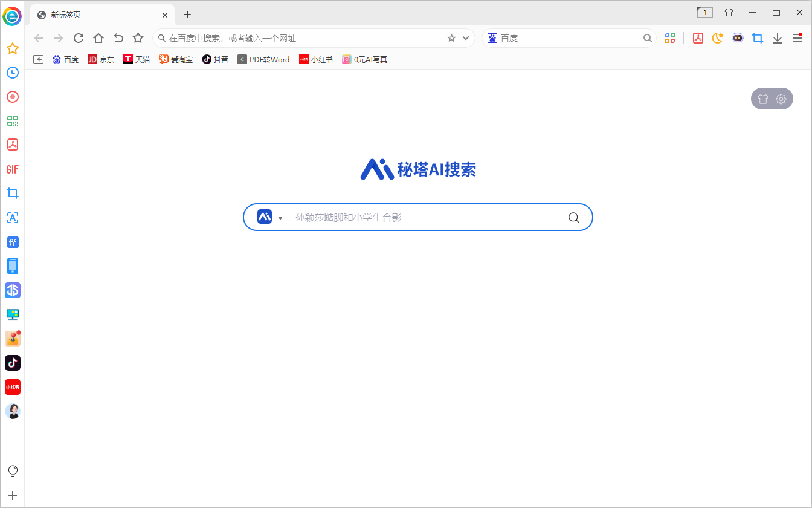Expand the 百度 search engine selector on top right
Image resolution: width=812 pixels, height=508 pixels.
(492, 37)
